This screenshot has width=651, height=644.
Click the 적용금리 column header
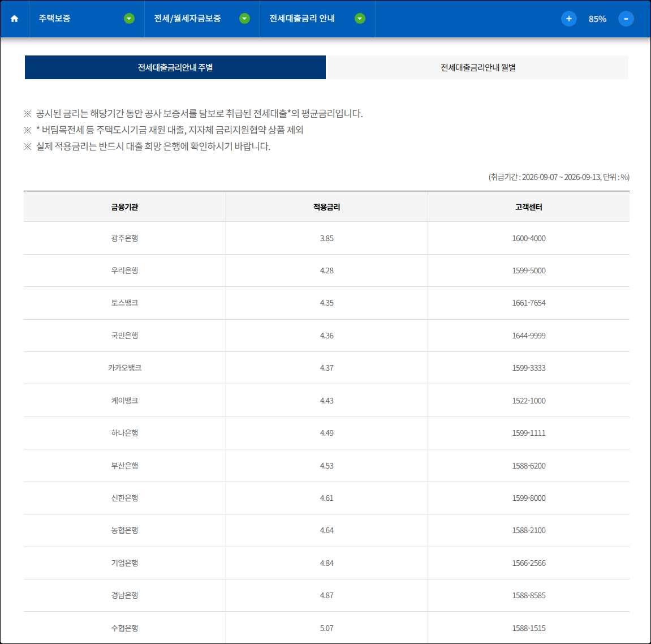(327, 207)
